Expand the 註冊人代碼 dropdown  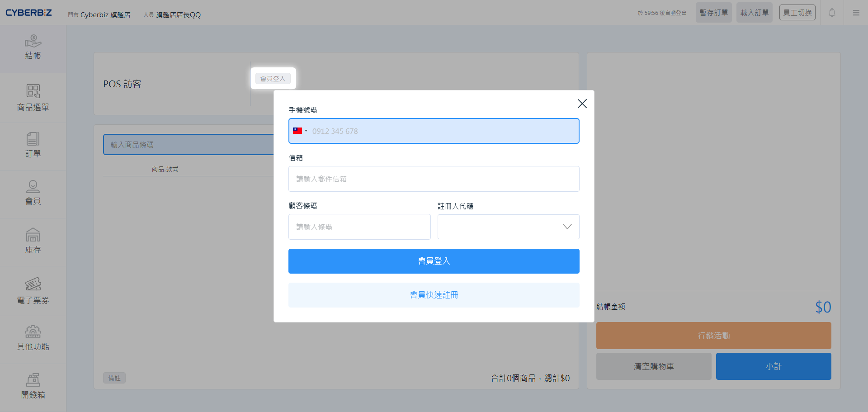508,227
